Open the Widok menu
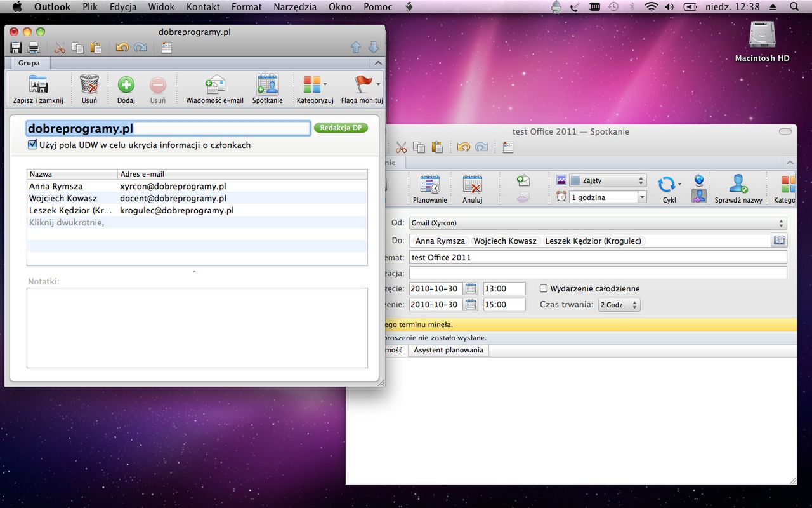812x508 pixels. click(161, 7)
